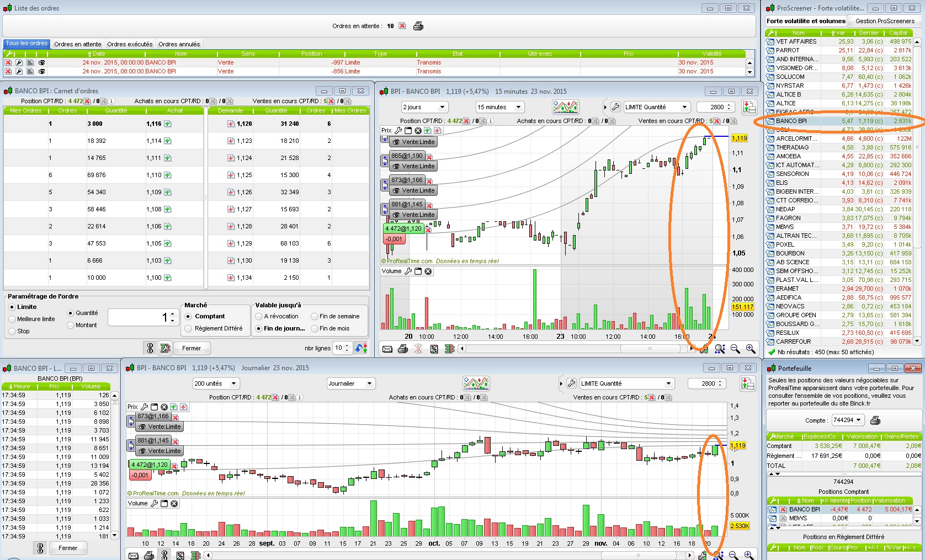Cancel the -997 Limite order with its red X
Image resolution: width=925 pixels, height=560 pixels.
click(x=8, y=63)
